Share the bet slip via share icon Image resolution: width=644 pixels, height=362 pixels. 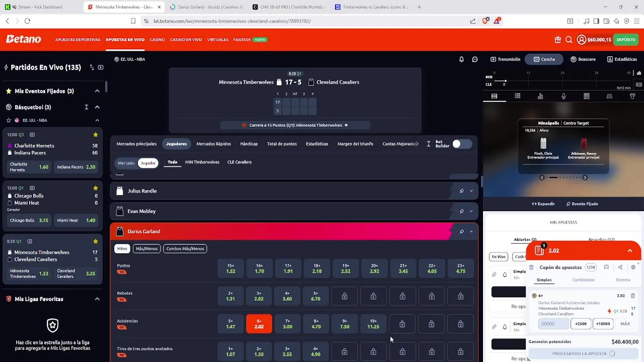620,267
